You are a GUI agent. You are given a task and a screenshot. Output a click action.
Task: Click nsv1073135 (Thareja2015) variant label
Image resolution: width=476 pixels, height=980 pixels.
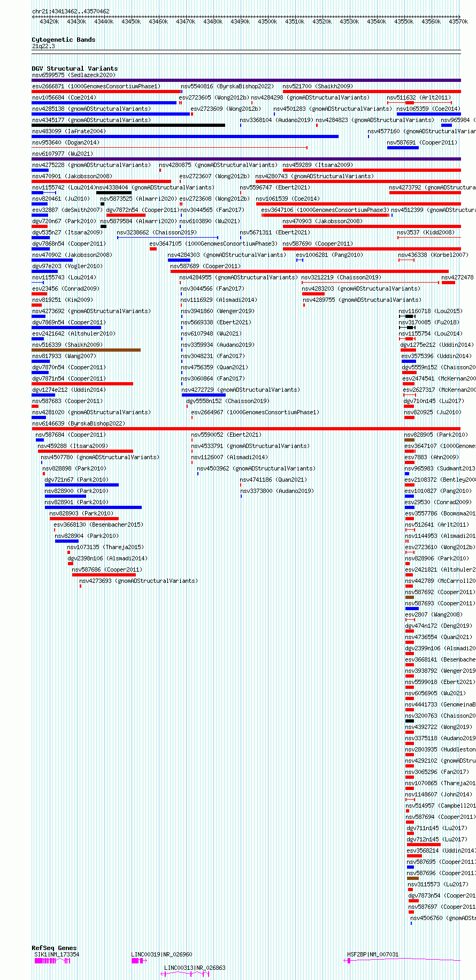tap(105, 548)
